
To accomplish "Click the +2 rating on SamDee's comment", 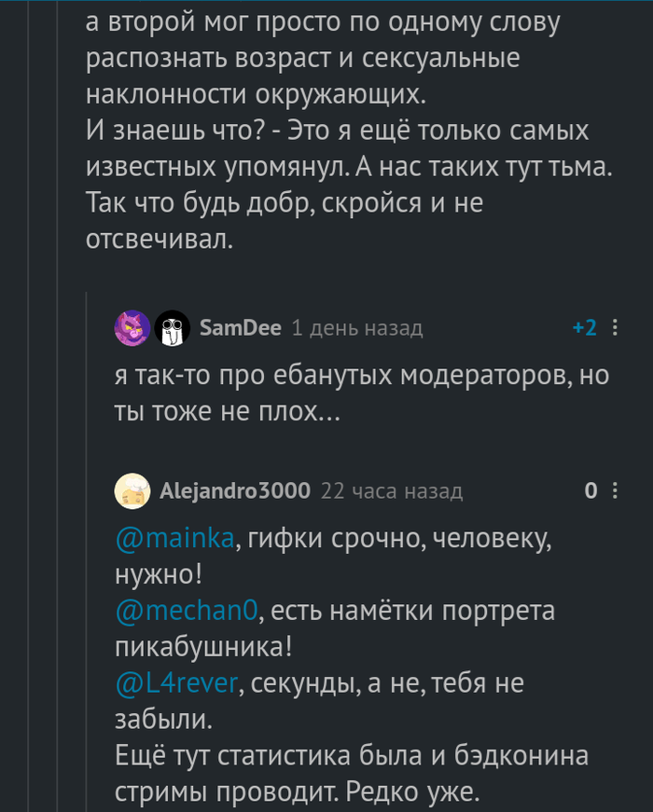I will pyautogui.click(x=585, y=327).
